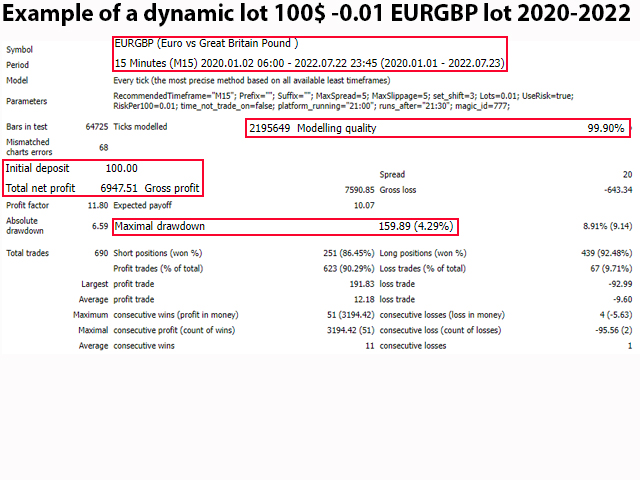Select the parameters line starting 'RiskPer100=0.01'

pyautogui.click(x=311, y=106)
